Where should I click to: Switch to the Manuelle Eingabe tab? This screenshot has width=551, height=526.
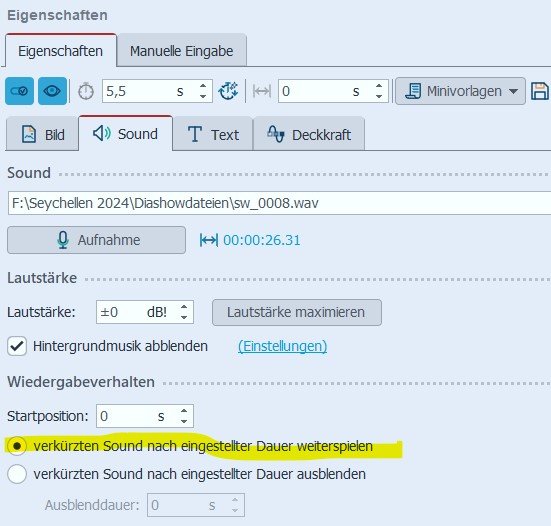[182, 51]
